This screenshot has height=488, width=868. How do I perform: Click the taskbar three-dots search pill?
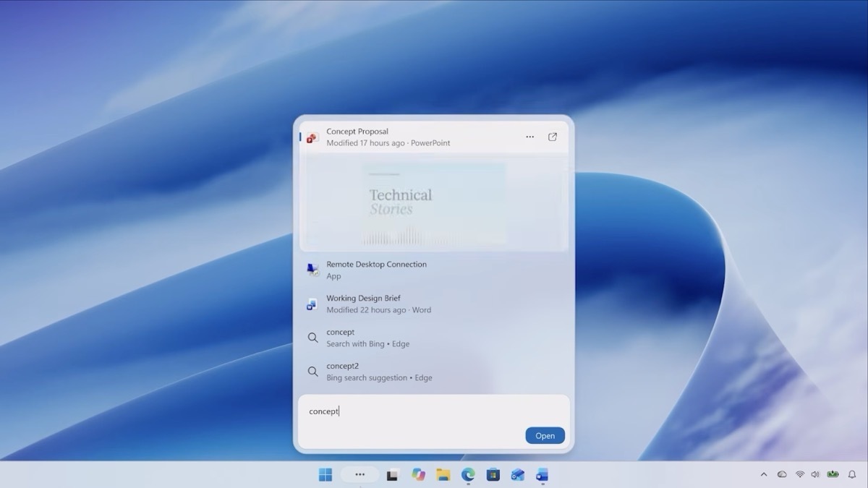tap(360, 475)
